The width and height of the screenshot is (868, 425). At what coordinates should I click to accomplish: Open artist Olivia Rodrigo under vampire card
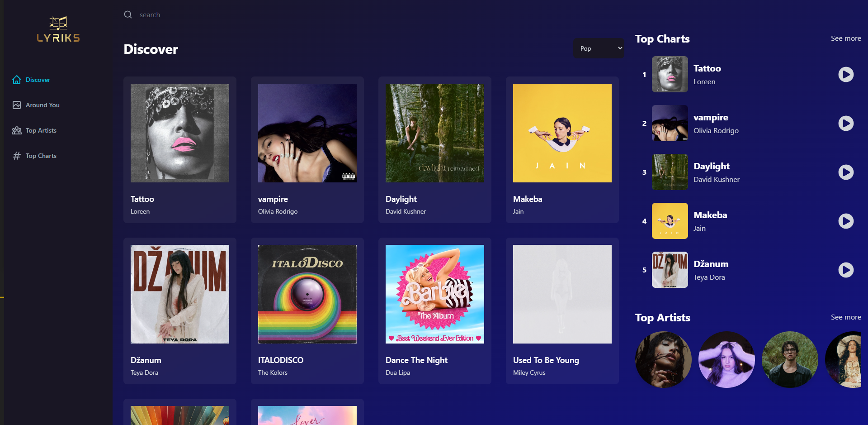(278, 211)
